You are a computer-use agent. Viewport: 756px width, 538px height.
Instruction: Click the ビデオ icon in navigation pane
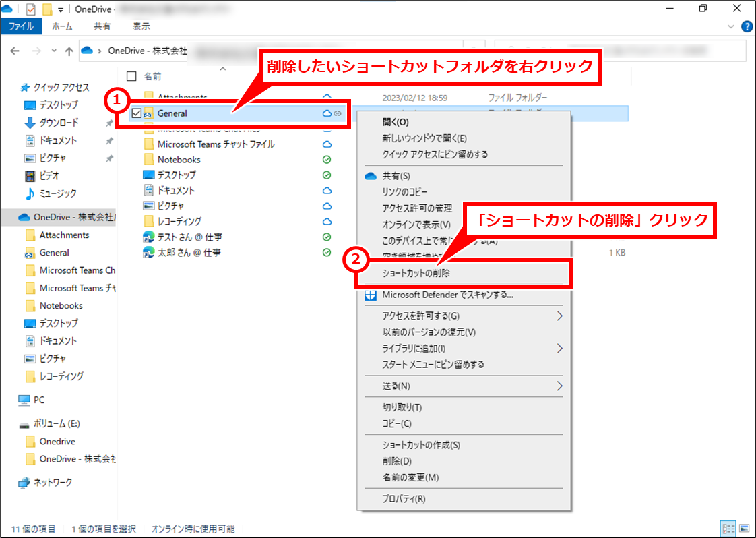coord(30,176)
